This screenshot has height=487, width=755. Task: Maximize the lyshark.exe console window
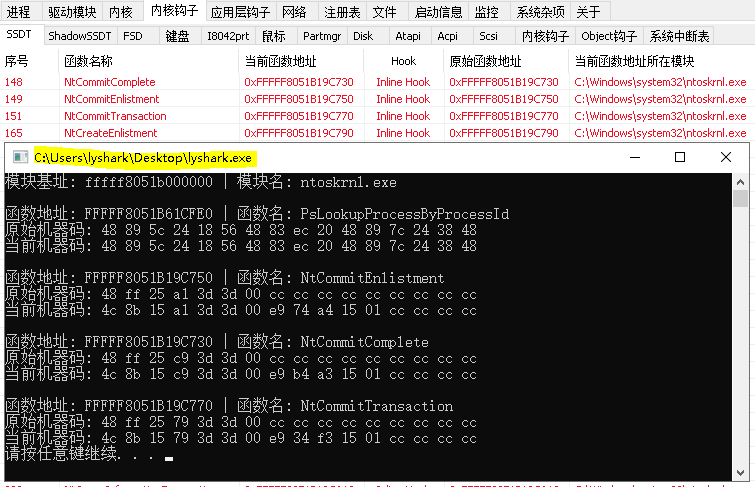pos(680,157)
